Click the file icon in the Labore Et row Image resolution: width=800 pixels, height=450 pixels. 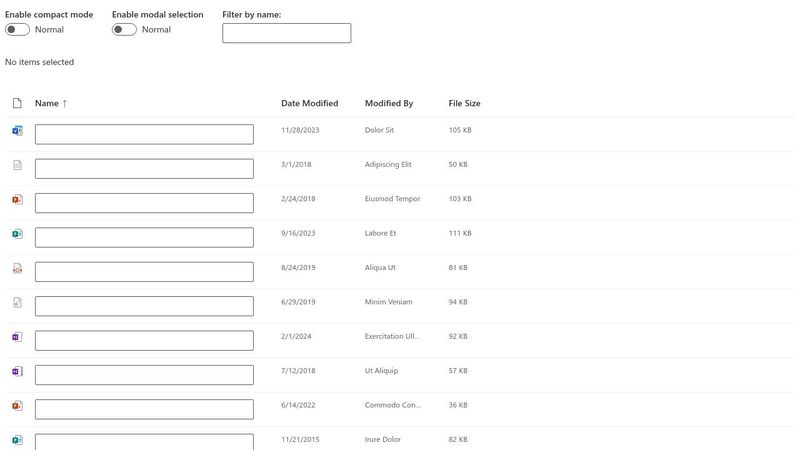pyautogui.click(x=17, y=234)
